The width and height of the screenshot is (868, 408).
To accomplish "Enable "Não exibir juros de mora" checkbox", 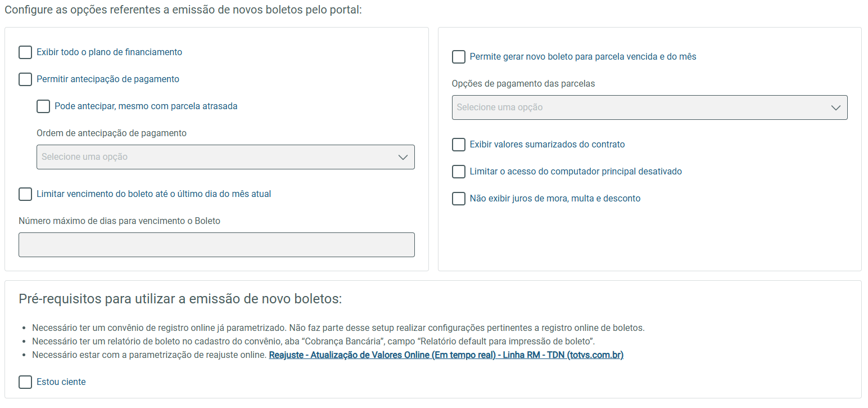I will [459, 199].
